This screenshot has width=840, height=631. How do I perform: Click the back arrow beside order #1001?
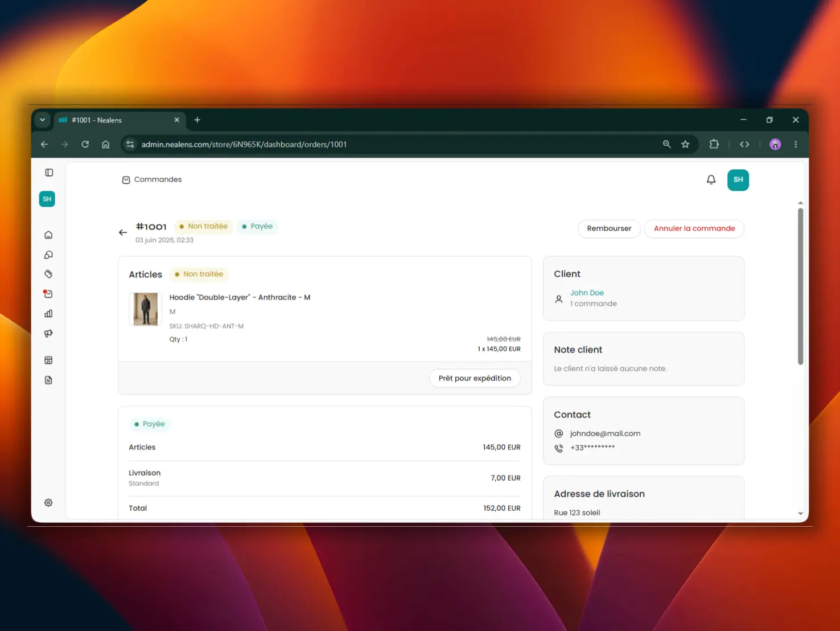coord(123,232)
